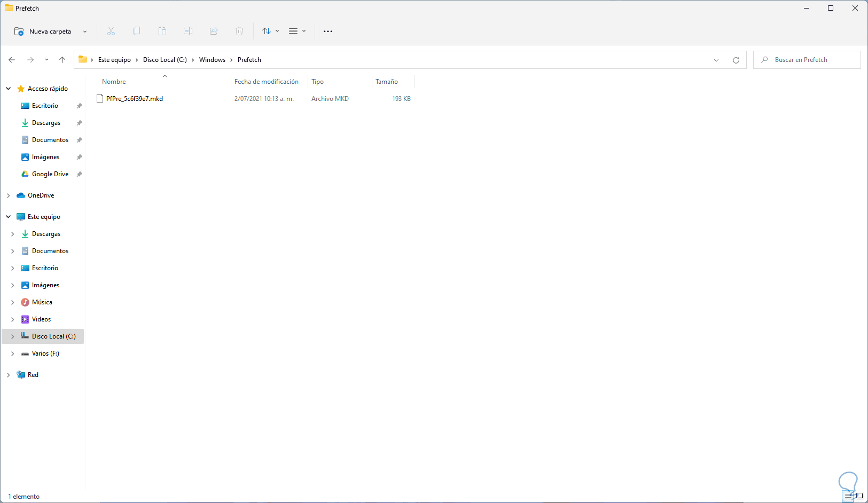
Task: Collapse the Este equipo tree node
Action: pyautogui.click(x=9, y=217)
